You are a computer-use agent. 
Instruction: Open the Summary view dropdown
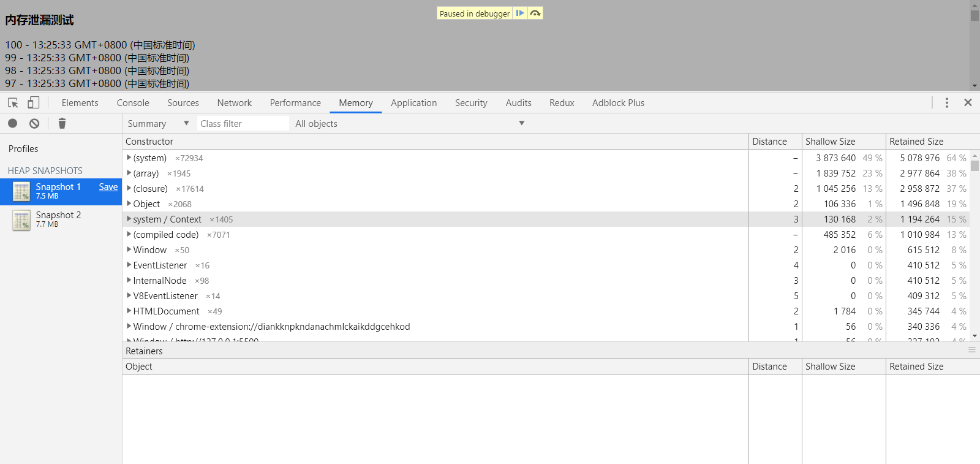(158, 123)
